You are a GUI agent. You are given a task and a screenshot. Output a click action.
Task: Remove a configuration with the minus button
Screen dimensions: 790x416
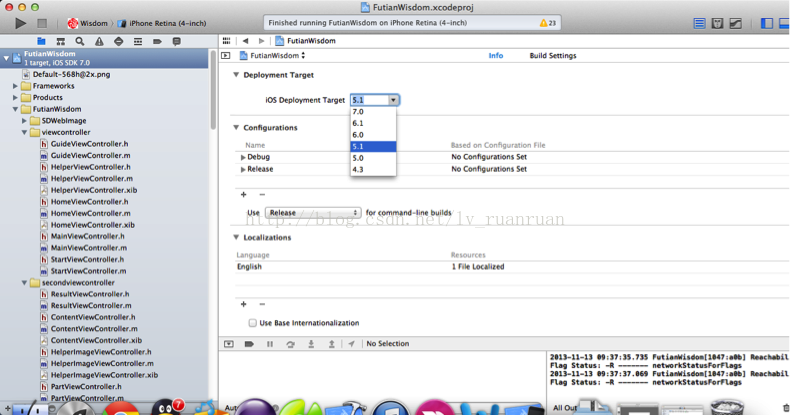coord(262,194)
